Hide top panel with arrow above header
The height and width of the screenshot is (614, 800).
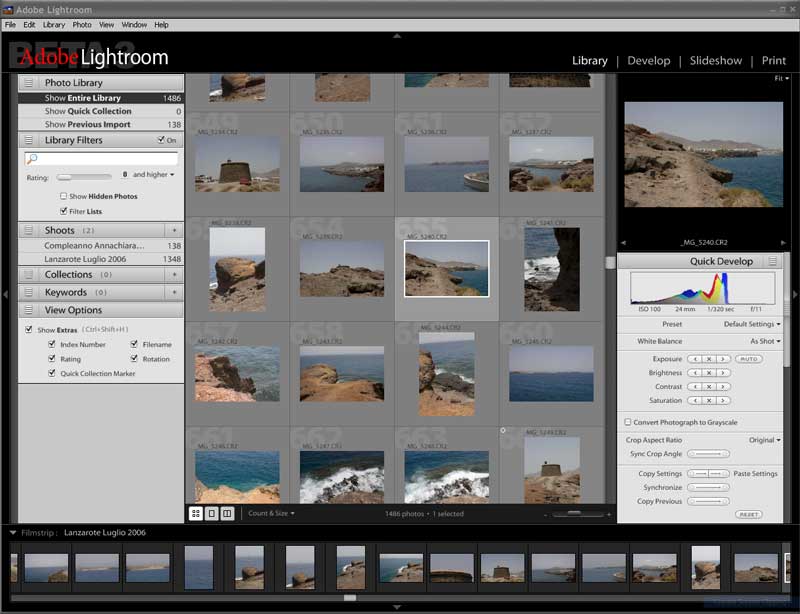point(397,36)
